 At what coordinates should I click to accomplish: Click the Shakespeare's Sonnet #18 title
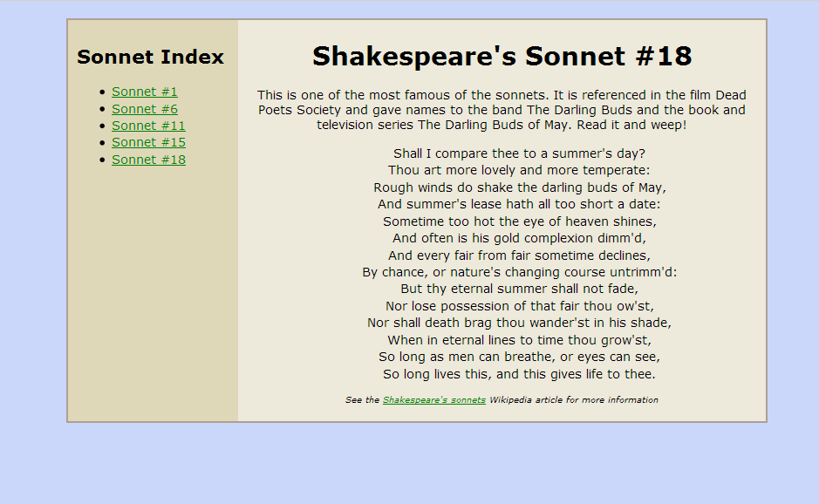(x=502, y=57)
